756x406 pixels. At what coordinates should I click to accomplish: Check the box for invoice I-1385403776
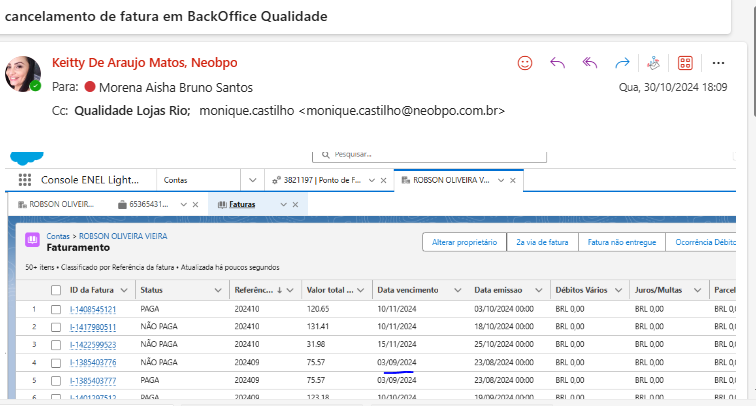[56, 363]
